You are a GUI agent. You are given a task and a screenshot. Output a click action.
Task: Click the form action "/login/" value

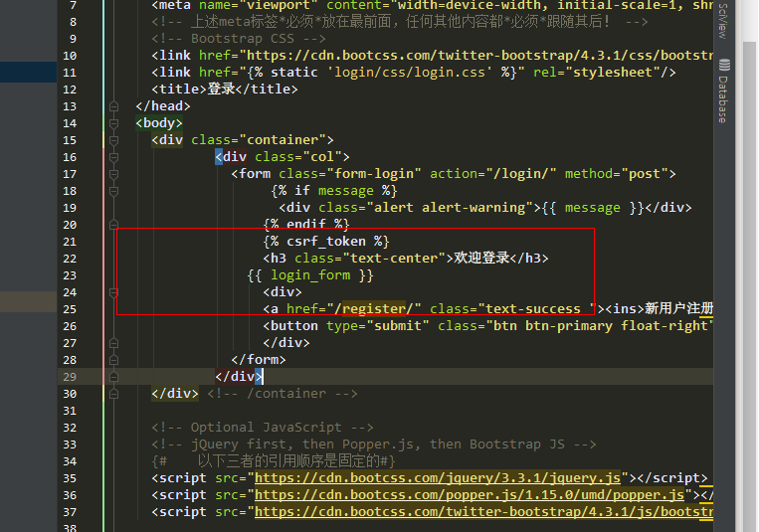coord(521,174)
